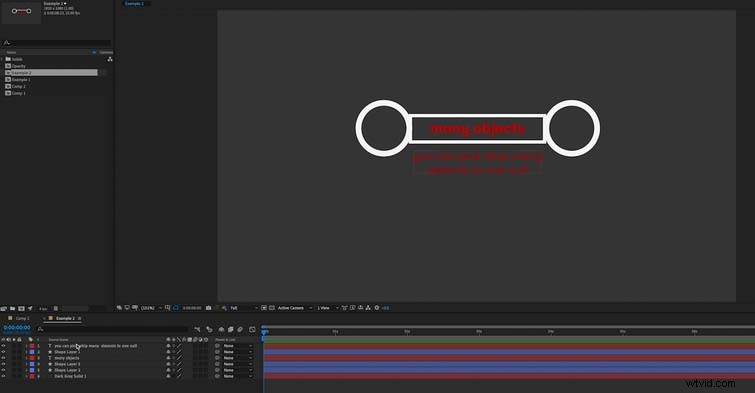Toggle quality switch on Dark Gray Solid 1

(x=179, y=376)
